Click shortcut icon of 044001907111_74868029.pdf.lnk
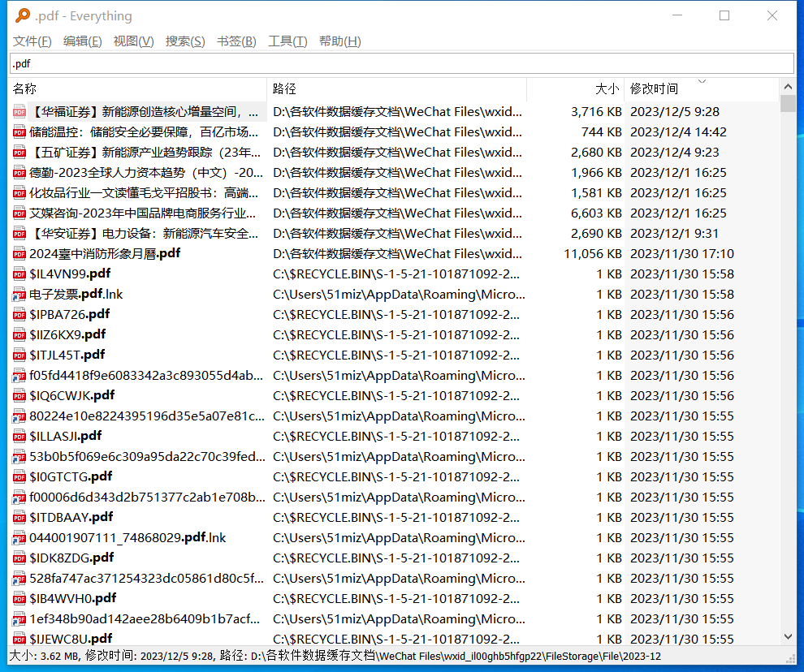The height and width of the screenshot is (672, 804). click(x=19, y=538)
